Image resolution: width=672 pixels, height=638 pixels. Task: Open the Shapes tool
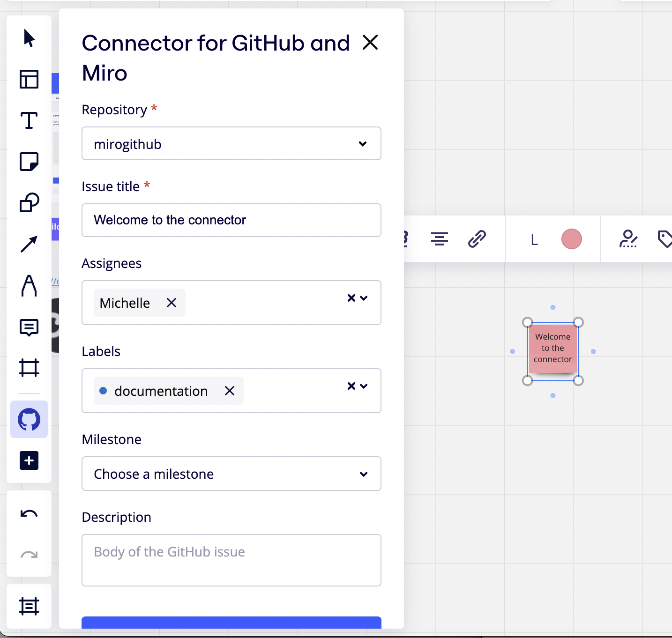(x=29, y=203)
